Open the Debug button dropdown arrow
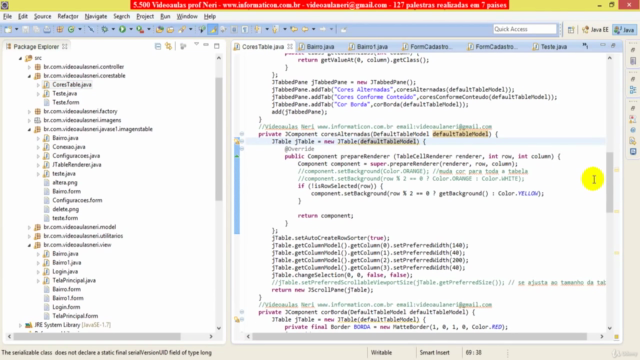This screenshot has height=360, width=640. (113, 29)
